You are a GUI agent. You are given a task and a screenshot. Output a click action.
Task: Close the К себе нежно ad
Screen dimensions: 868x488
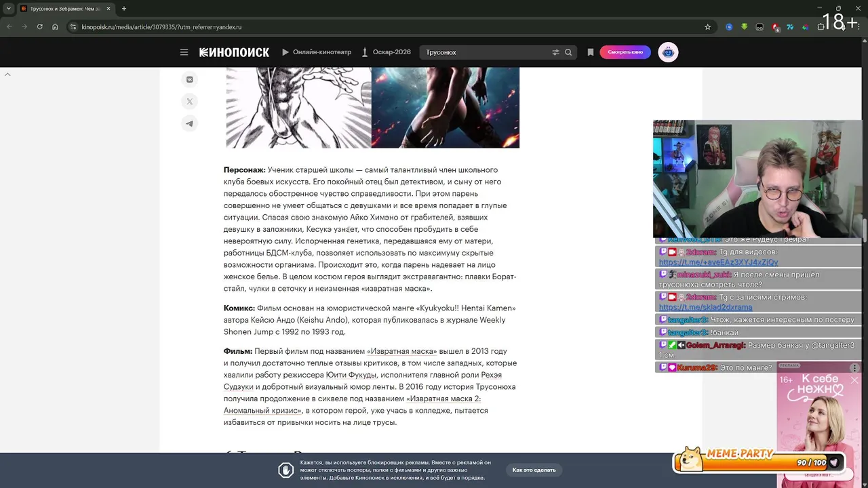854,380
